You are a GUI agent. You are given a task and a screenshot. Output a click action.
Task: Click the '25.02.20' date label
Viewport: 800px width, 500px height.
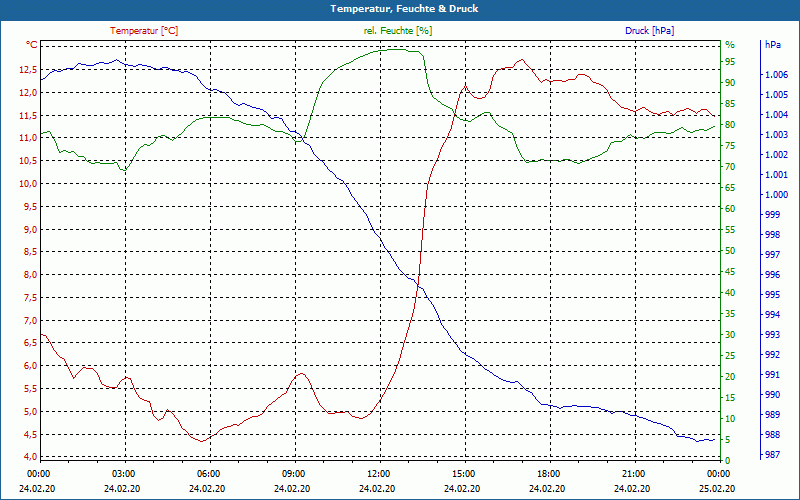pos(717,488)
